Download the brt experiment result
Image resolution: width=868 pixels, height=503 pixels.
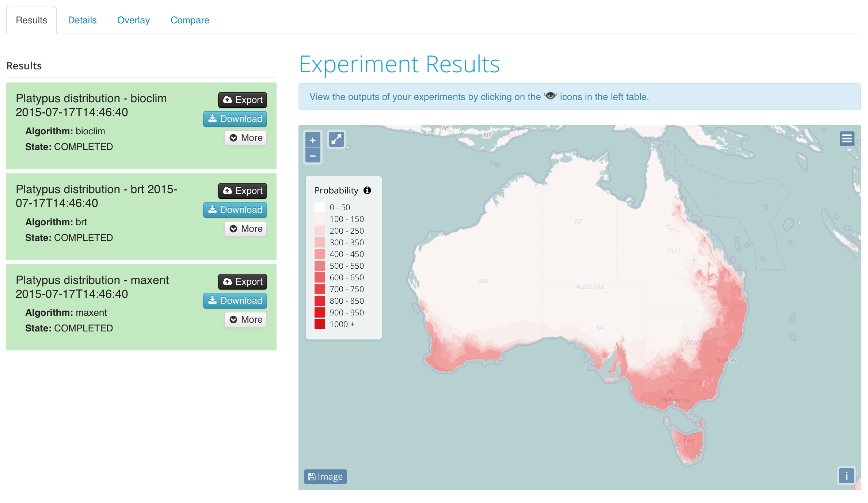coord(235,210)
